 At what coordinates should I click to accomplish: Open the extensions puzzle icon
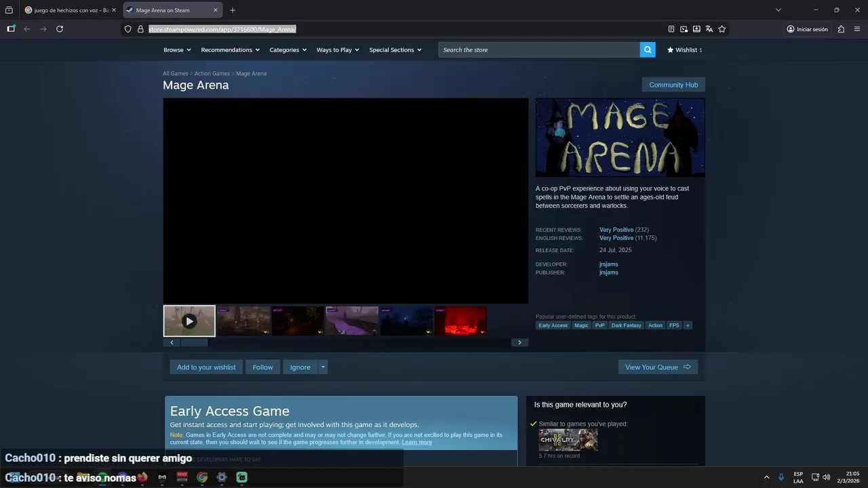[x=841, y=29]
